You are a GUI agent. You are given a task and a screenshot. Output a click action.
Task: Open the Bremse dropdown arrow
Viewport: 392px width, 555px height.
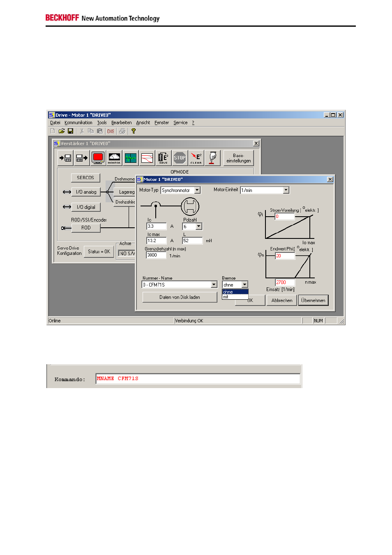tap(245, 284)
